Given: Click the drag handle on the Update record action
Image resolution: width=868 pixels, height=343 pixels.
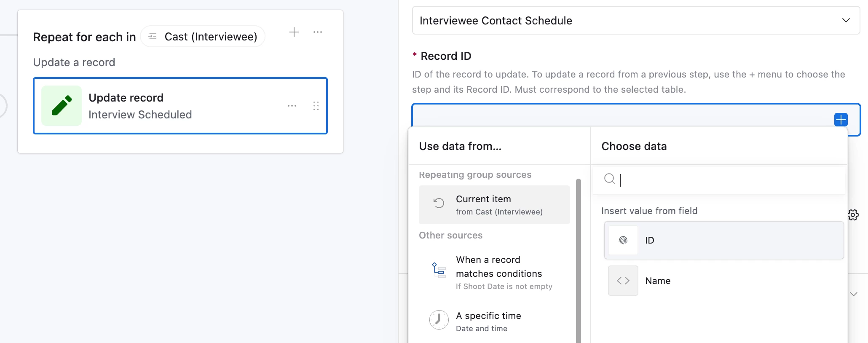Looking at the screenshot, I should [316, 106].
